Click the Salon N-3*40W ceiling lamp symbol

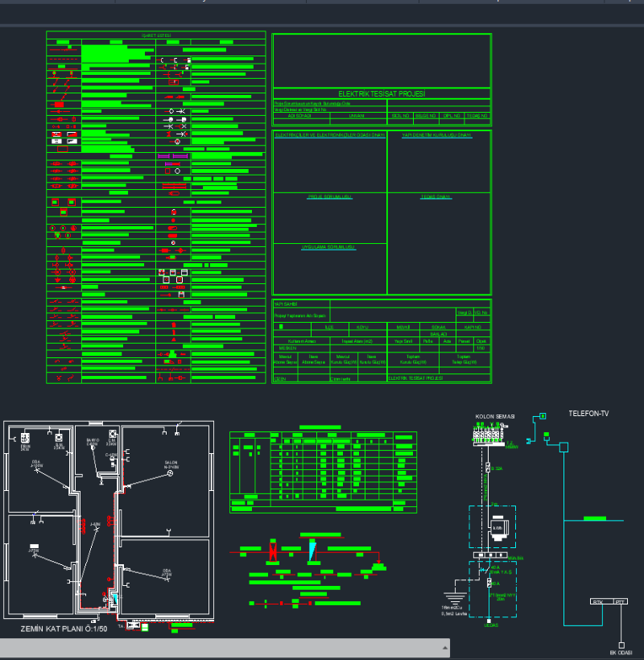(x=171, y=474)
